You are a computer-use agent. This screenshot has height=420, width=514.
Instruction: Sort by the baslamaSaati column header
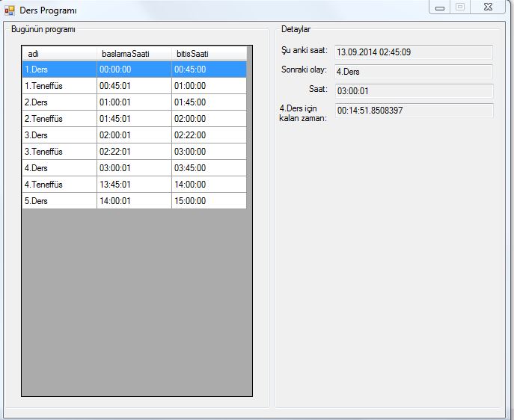134,54
